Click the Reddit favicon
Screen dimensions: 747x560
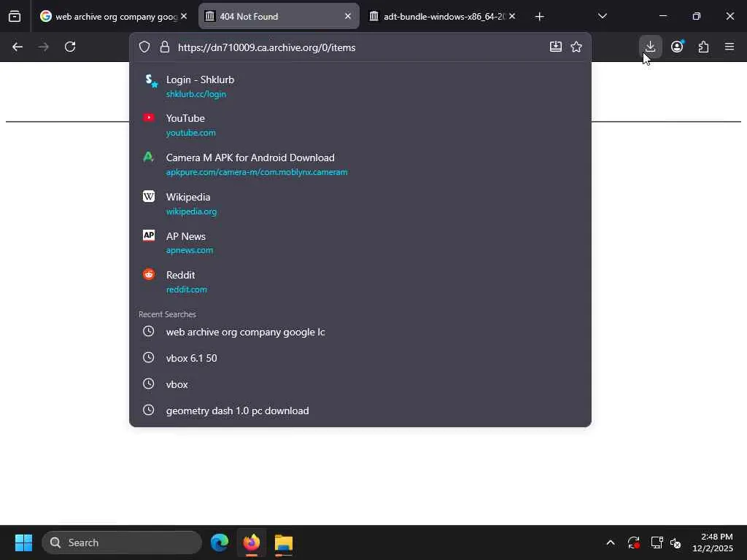click(149, 274)
